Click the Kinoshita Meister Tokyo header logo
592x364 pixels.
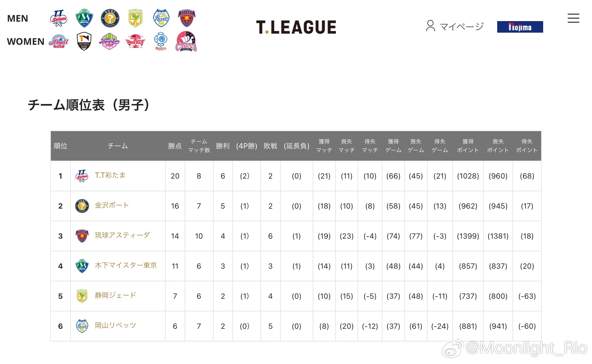[x=84, y=18]
